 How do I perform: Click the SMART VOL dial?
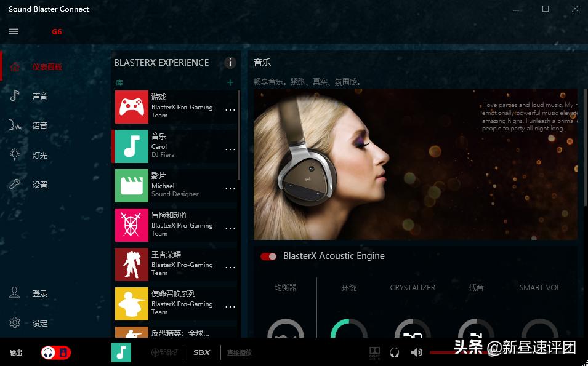coord(539,328)
